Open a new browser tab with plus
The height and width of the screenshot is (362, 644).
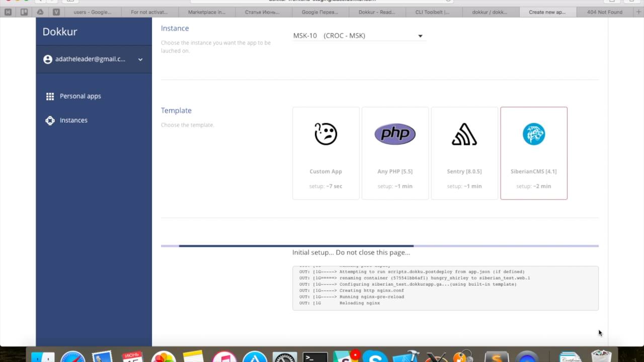point(639,12)
